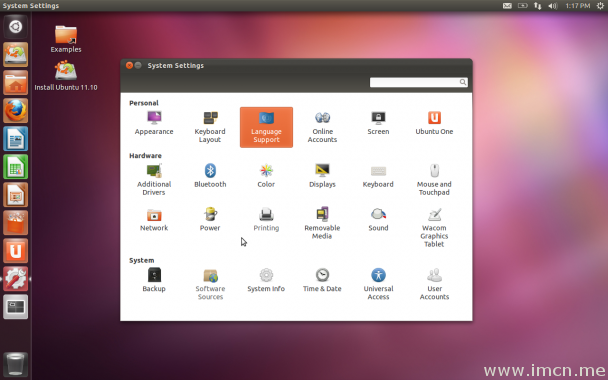Viewport: 608px width, 380px height.
Task: Open the messaging mail indicator
Action: tap(507, 6)
